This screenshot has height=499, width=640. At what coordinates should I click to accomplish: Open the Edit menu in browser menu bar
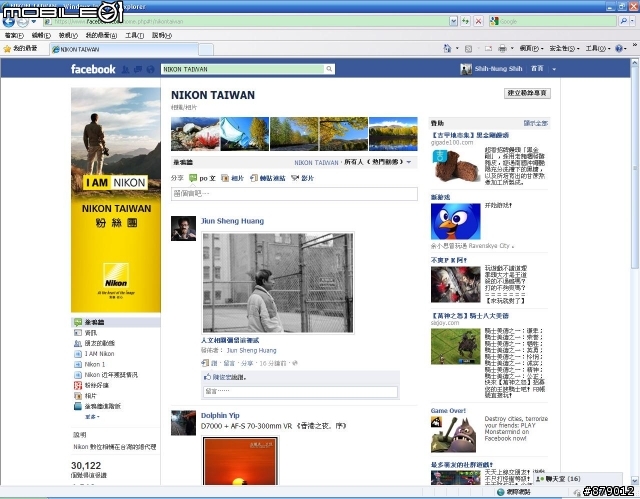[x=41, y=35]
